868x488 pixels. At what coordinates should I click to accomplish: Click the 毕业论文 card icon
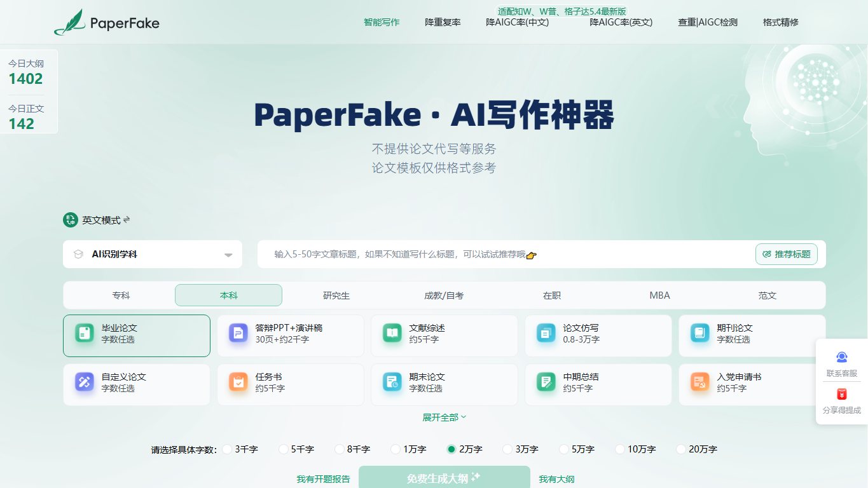coord(85,333)
